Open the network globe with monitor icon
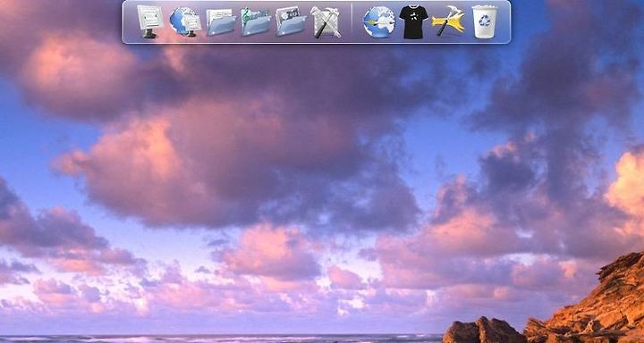This screenshot has width=644, height=343. tap(186, 22)
